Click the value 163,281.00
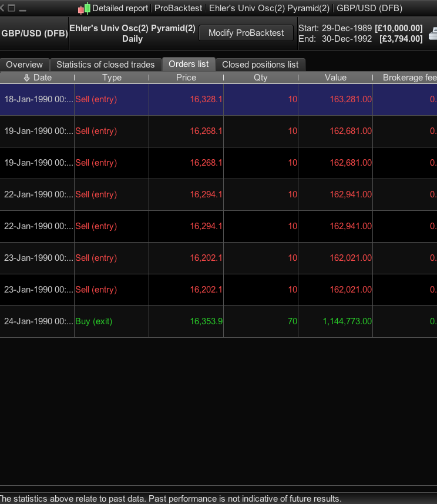 click(x=351, y=99)
